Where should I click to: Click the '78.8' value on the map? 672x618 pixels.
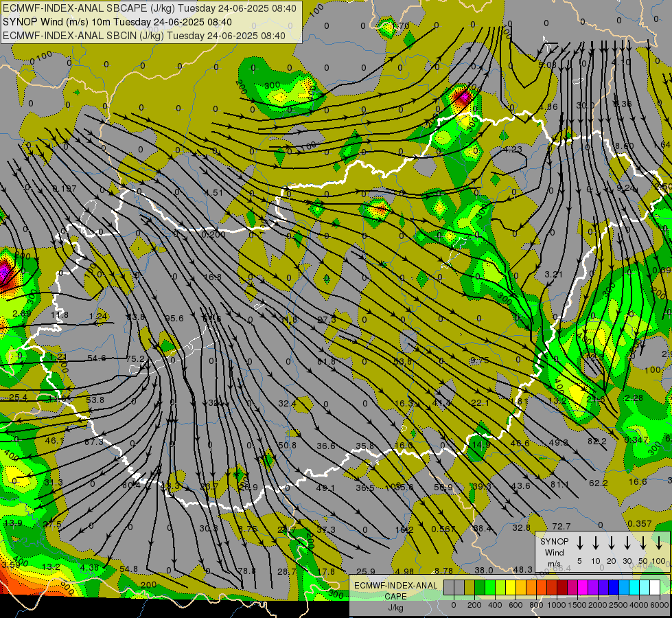click(x=246, y=571)
